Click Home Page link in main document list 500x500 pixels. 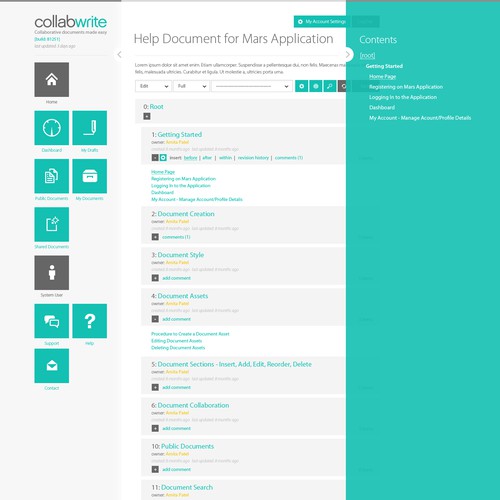click(x=163, y=172)
